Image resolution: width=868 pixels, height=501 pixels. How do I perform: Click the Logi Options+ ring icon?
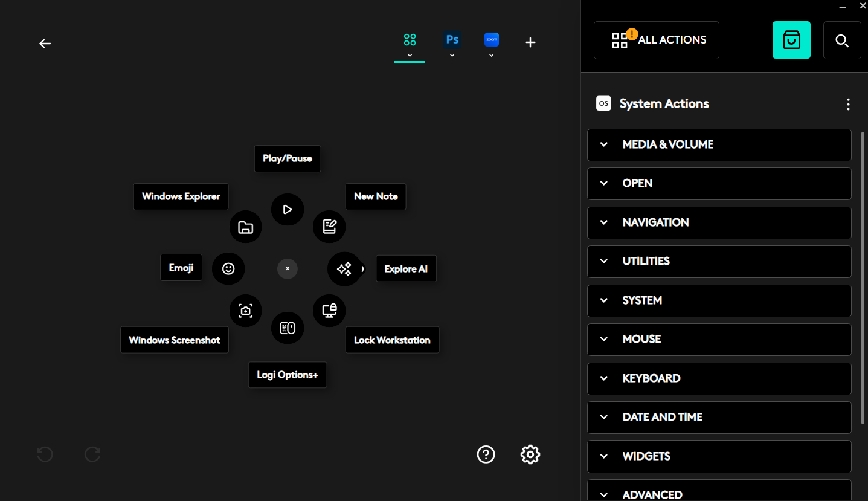tap(288, 328)
